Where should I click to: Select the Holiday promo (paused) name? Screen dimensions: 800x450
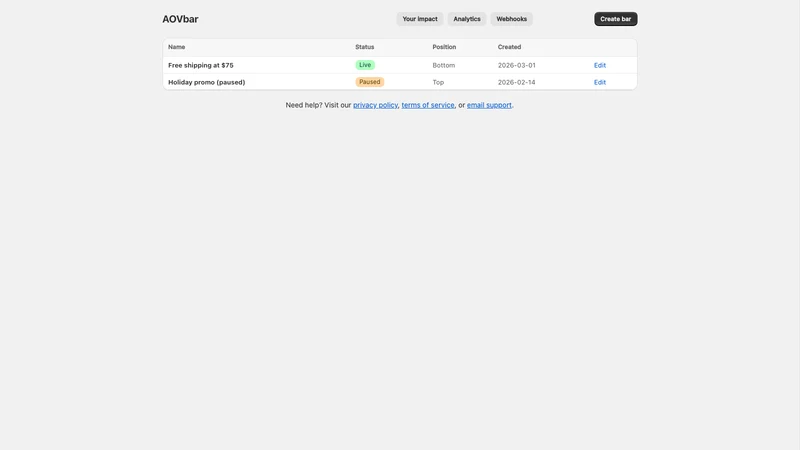207,82
